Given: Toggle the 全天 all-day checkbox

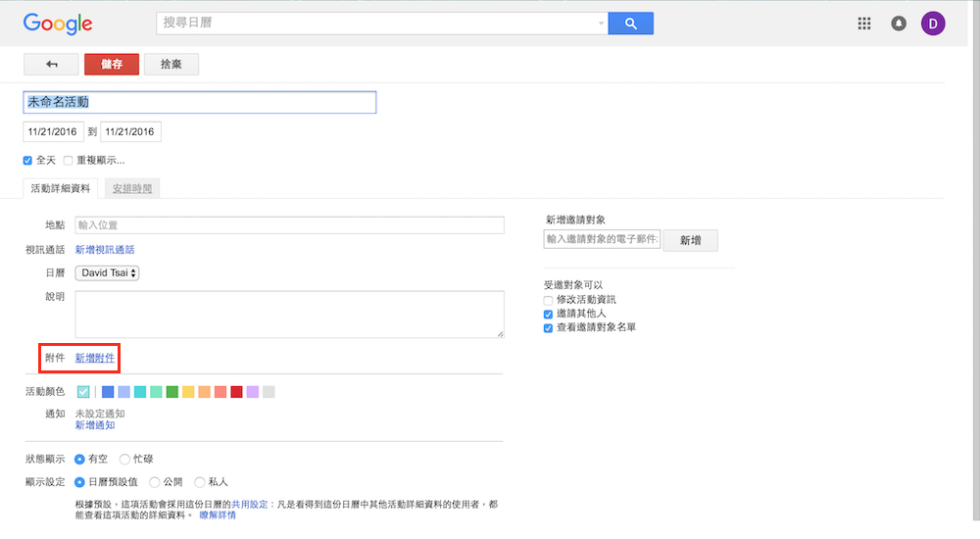Looking at the screenshot, I should (x=28, y=160).
